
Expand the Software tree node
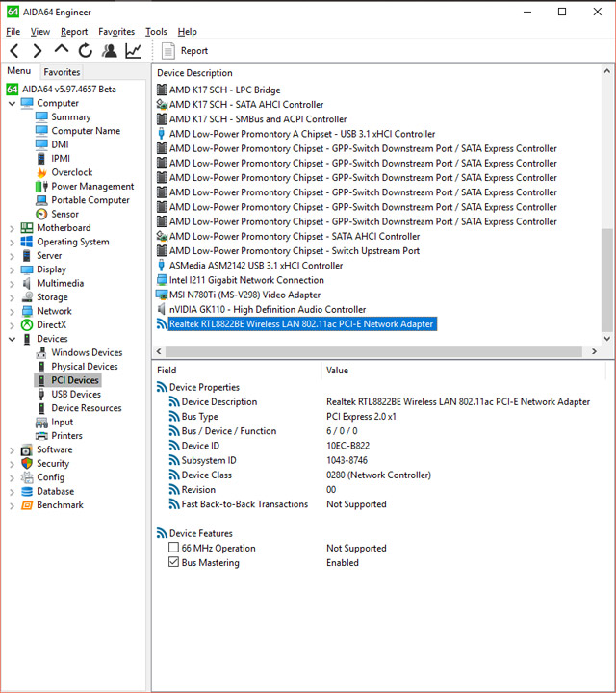point(12,450)
